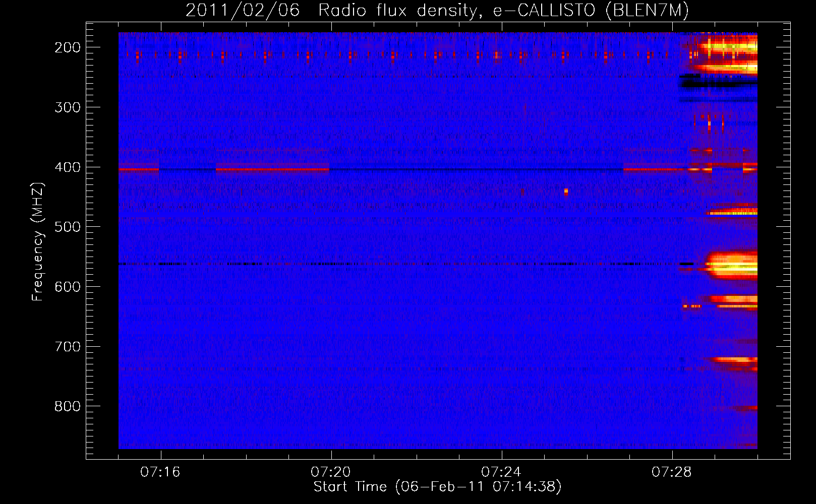Click the 300 frequency tick label
Viewport: 816px width, 504px height.
click(68, 107)
